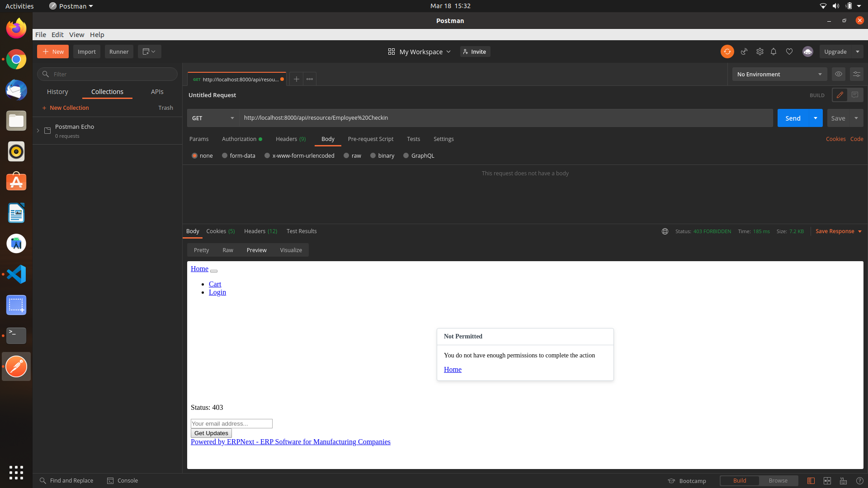Click the Get Updates button in preview
The image size is (868, 488).
click(211, 433)
